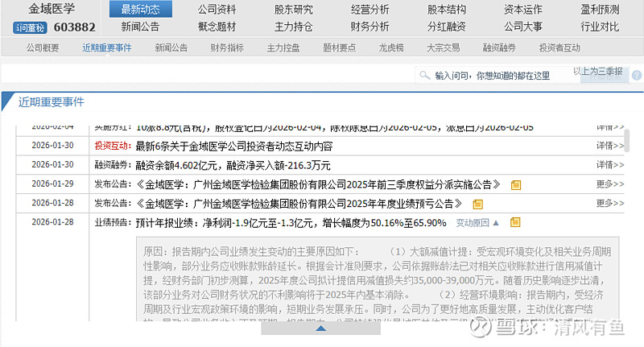Open 详情 for 投资互动 row
The width and height of the screenshot is (644, 347).
610,146
